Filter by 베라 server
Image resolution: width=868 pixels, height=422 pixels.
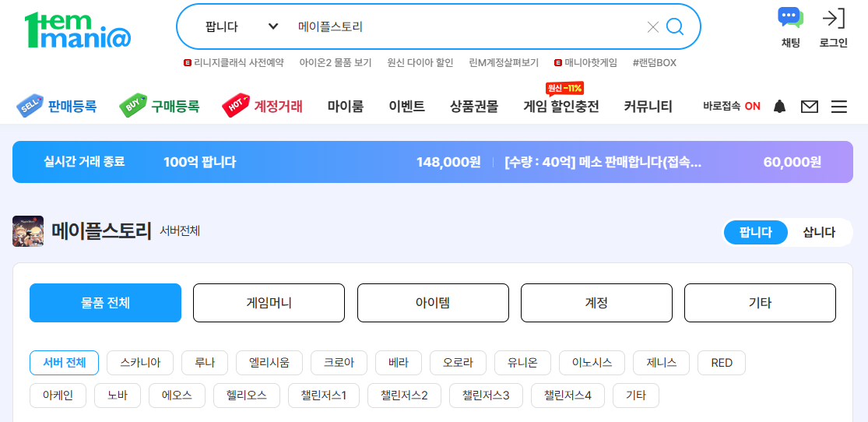[x=398, y=363]
